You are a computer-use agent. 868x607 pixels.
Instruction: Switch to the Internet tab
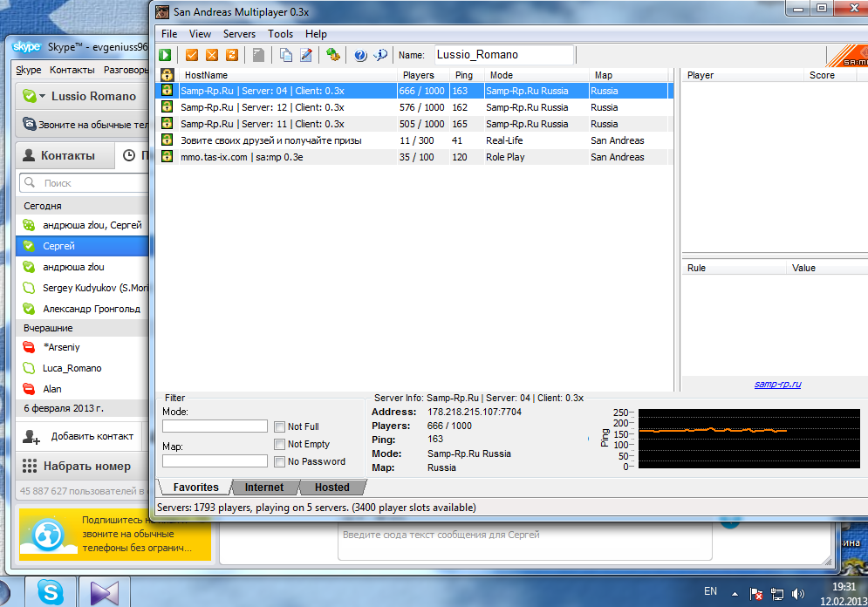(264, 487)
